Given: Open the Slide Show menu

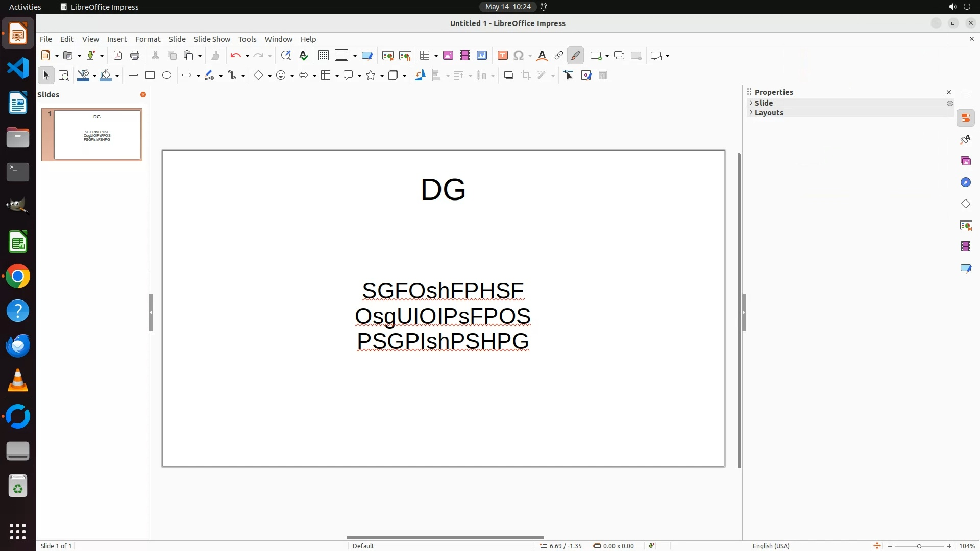Looking at the screenshot, I should 212,39.
